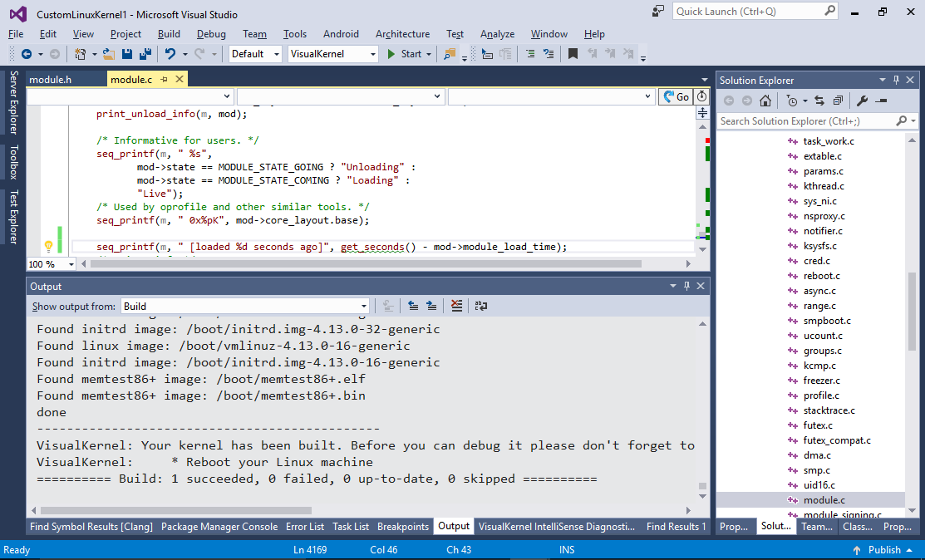Save the current file with the disk icon
The width and height of the screenshot is (925, 560).
click(127, 54)
